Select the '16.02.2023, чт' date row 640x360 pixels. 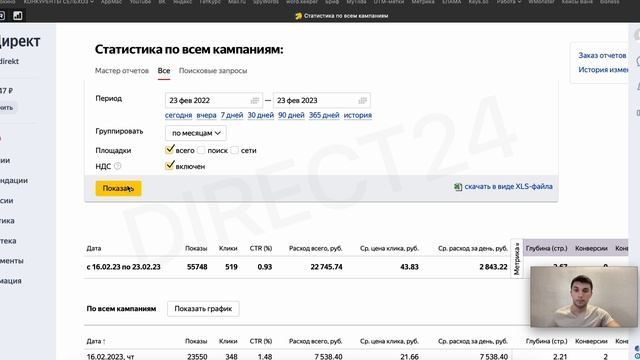[x=110, y=356]
